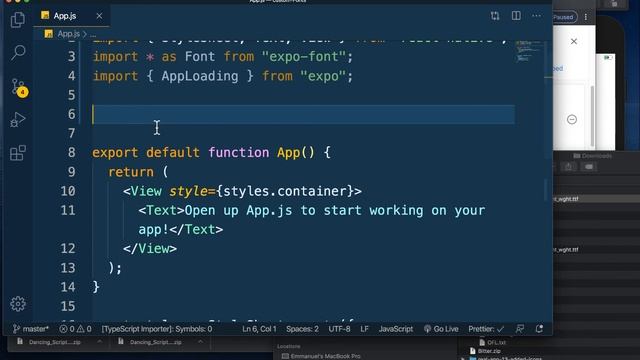Click styles.container on line 10

pyautogui.click(x=285, y=191)
